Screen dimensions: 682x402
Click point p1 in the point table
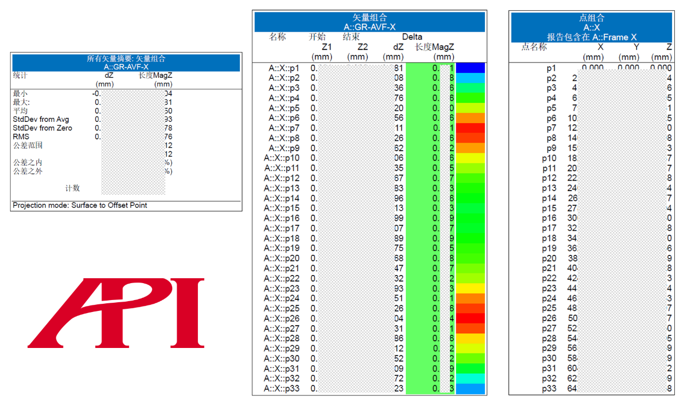(592, 68)
